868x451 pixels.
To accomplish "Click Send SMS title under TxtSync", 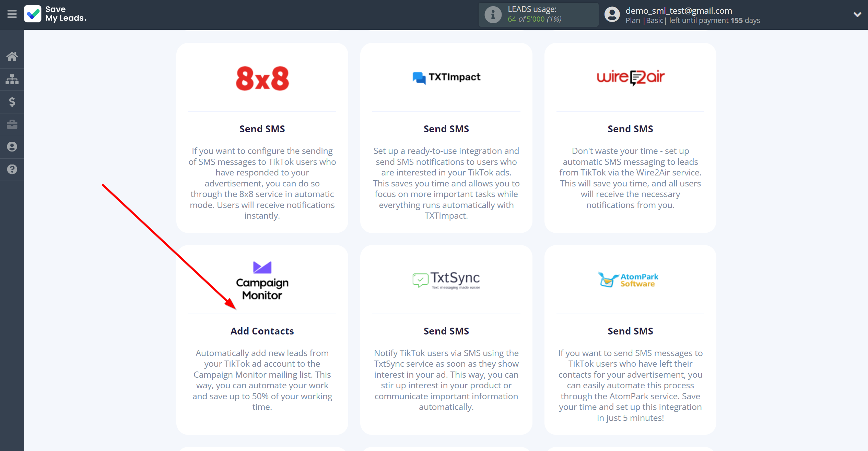I will (x=446, y=331).
